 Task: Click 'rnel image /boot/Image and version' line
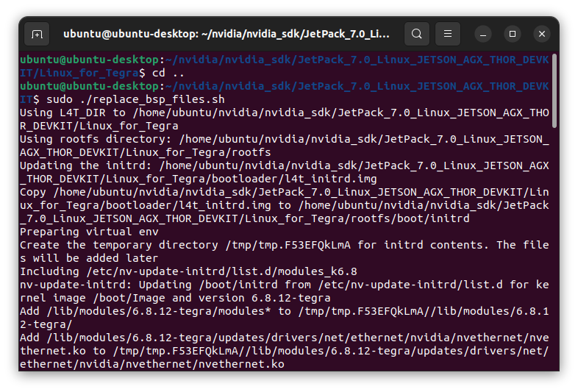pos(175,299)
